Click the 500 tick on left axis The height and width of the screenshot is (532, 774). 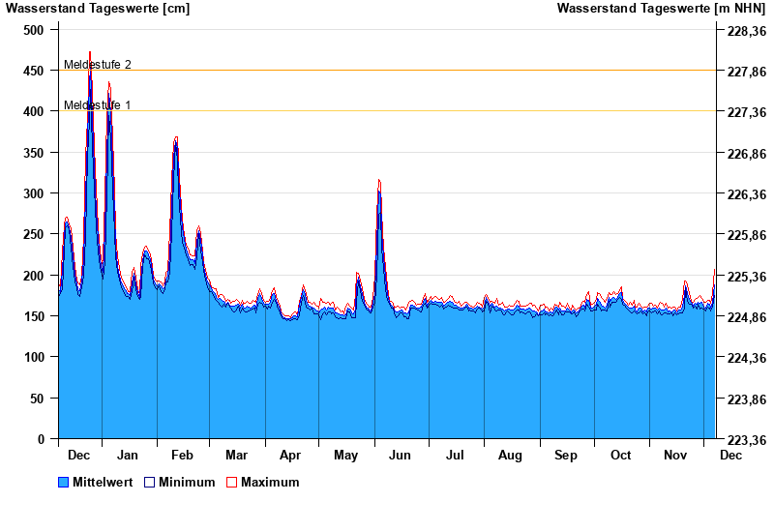click(34, 30)
